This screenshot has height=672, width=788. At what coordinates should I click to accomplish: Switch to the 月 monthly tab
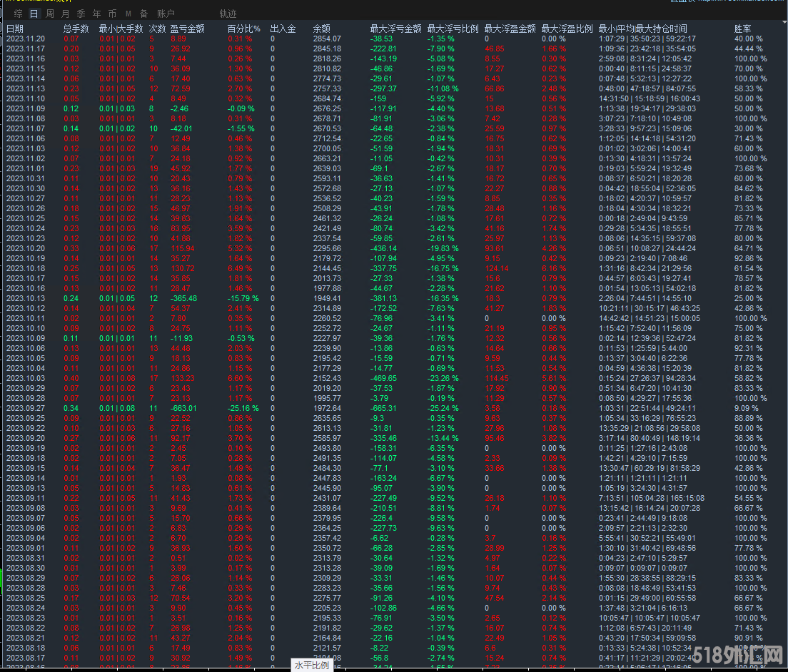pyautogui.click(x=65, y=14)
